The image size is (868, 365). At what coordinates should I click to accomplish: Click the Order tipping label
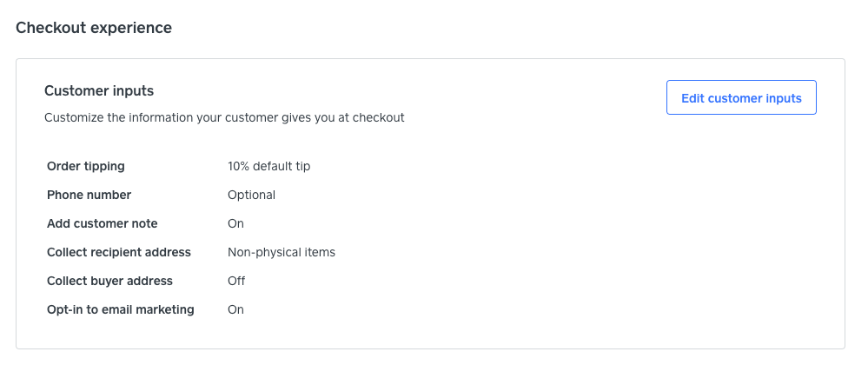86,166
